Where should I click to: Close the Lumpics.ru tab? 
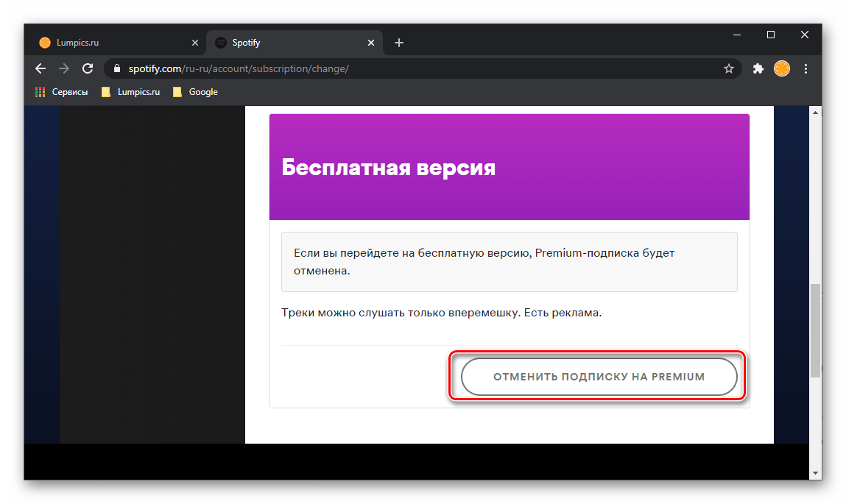pyautogui.click(x=195, y=43)
